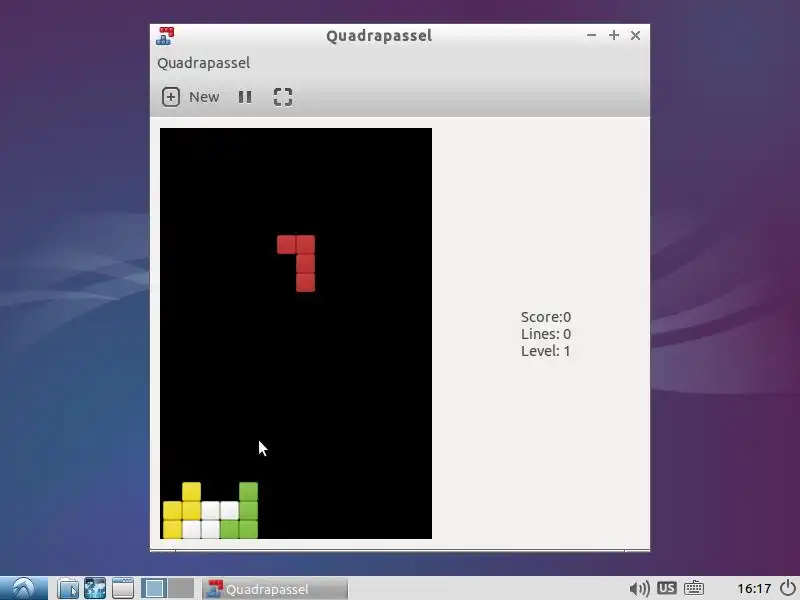Click the Quadrapassel title bar app icon

pyautogui.click(x=165, y=36)
